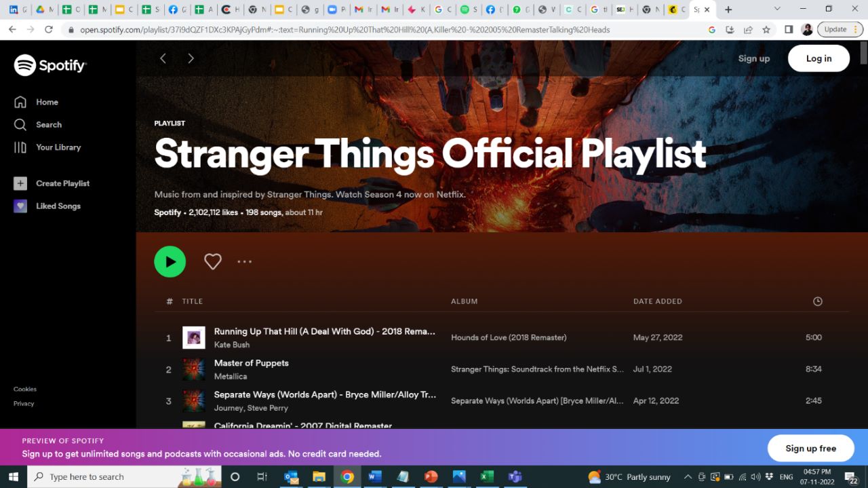Open Word from the taskbar
868x488 pixels.
click(375, 477)
